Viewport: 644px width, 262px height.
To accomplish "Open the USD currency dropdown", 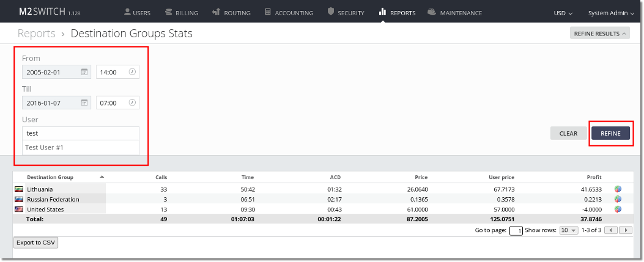I will (563, 13).
